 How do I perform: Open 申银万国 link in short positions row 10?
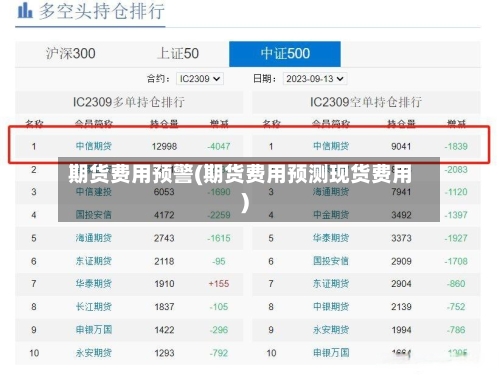(x=331, y=353)
